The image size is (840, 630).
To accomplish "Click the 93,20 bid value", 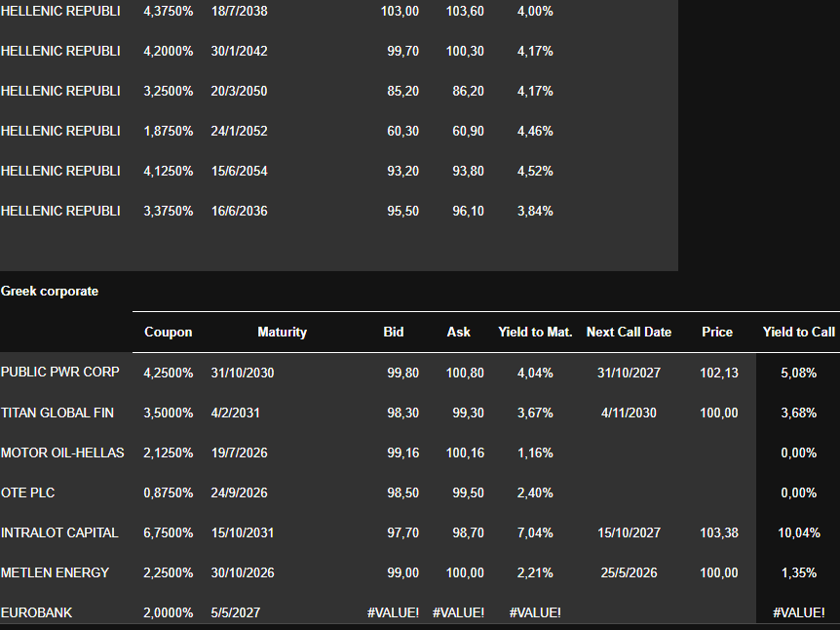I will point(402,171).
